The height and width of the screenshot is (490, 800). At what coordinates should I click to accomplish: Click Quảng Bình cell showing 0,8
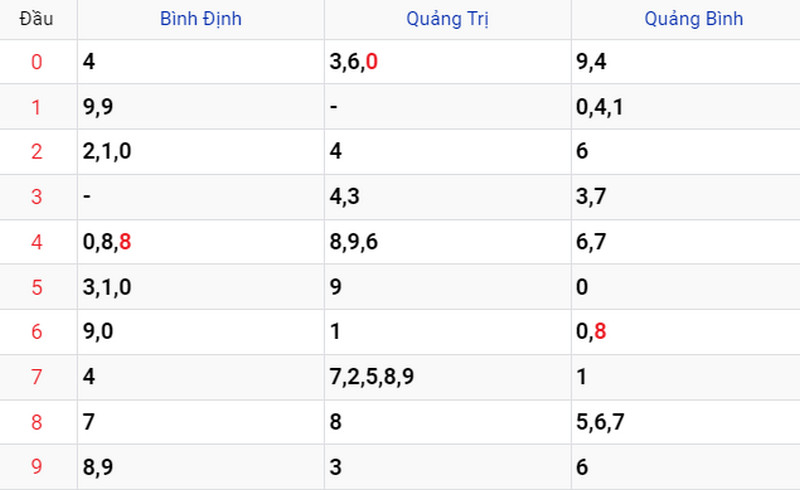click(593, 332)
